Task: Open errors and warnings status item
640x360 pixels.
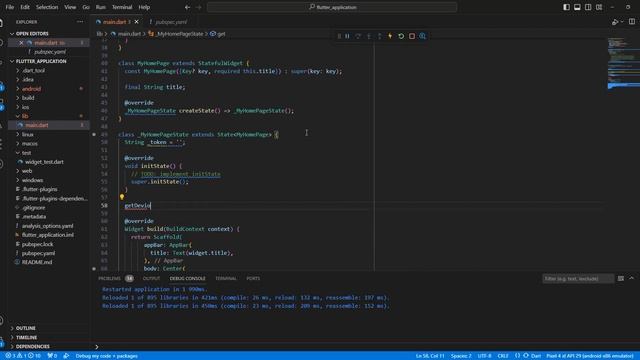Action: 23,356
